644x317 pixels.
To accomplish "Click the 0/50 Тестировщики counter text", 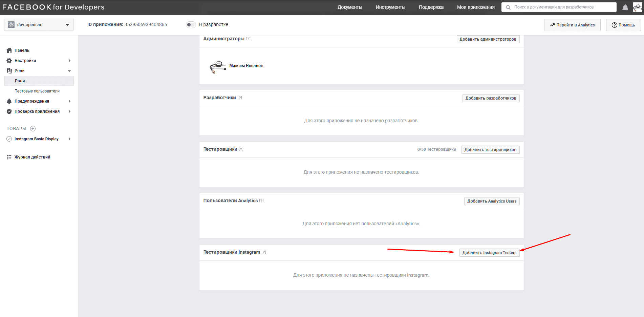I will click(436, 149).
